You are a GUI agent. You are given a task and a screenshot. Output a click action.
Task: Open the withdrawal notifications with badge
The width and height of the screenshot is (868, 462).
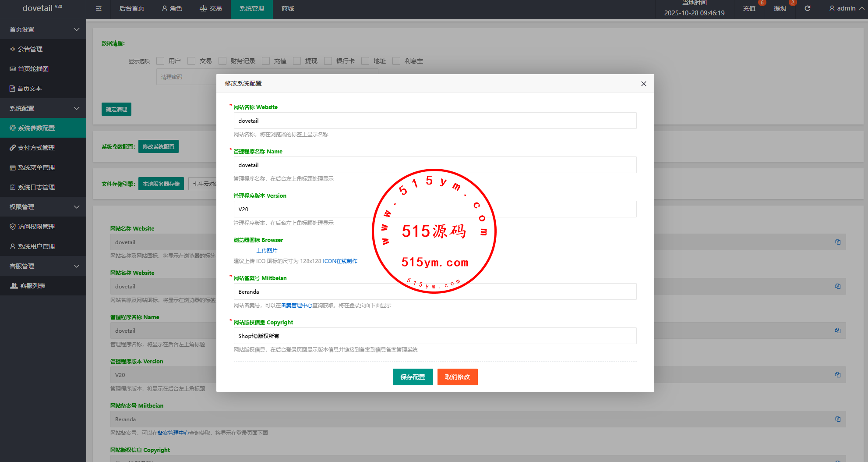point(780,8)
